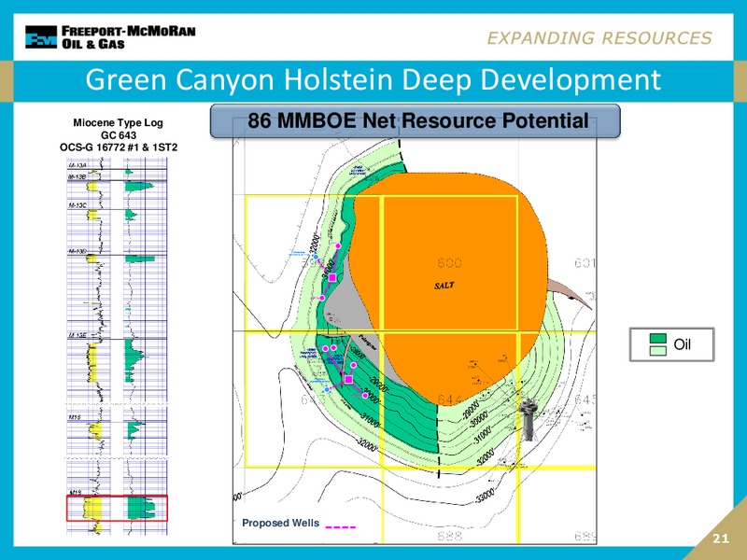Click the M16 zone label on the log

[75, 417]
